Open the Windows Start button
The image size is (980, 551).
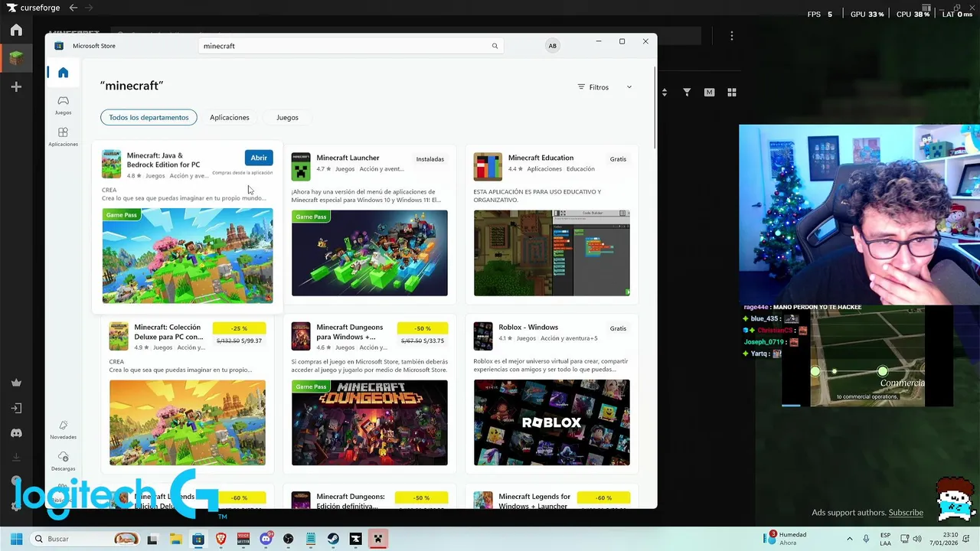click(x=16, y=539)
